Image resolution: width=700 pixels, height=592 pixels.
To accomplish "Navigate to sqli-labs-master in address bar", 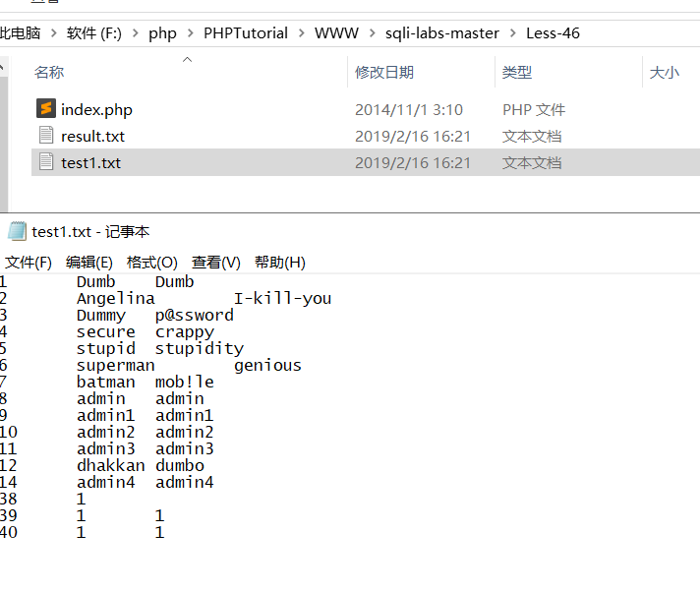I will pos(442,33).
